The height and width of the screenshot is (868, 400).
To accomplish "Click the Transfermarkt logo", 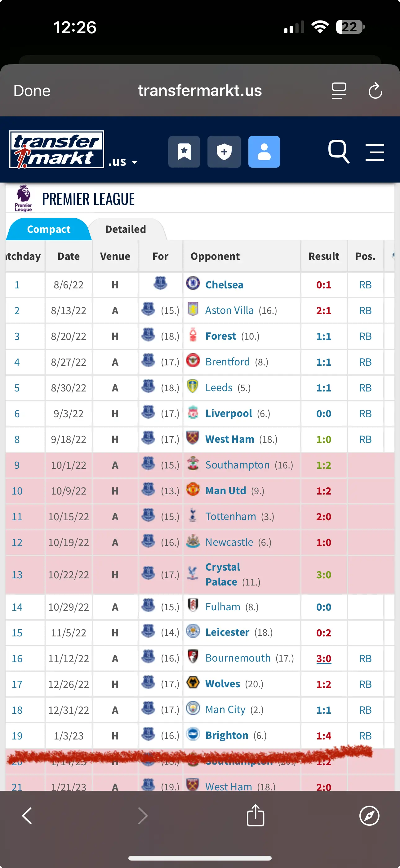I will [x=56, y=149].
